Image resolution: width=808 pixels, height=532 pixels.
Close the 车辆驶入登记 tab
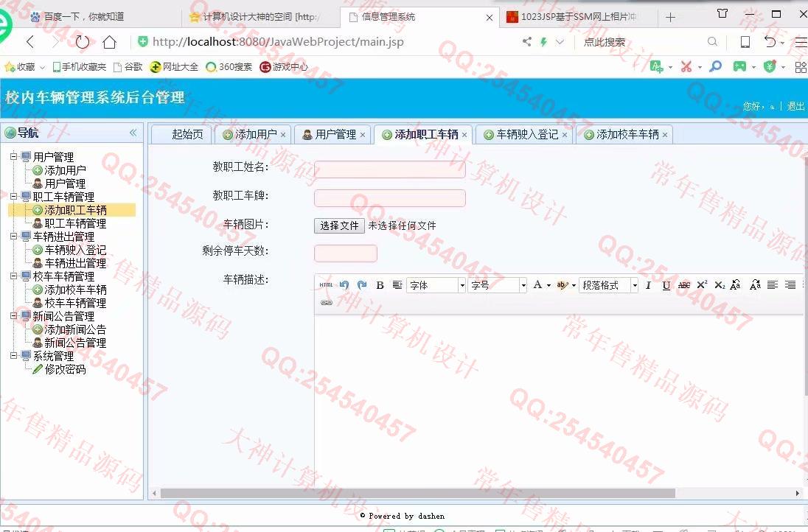[564, 135]
